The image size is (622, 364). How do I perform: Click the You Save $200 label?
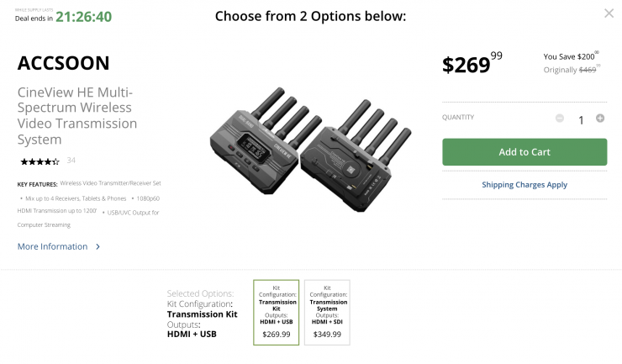pyautogui.click(x=570, y=55)
